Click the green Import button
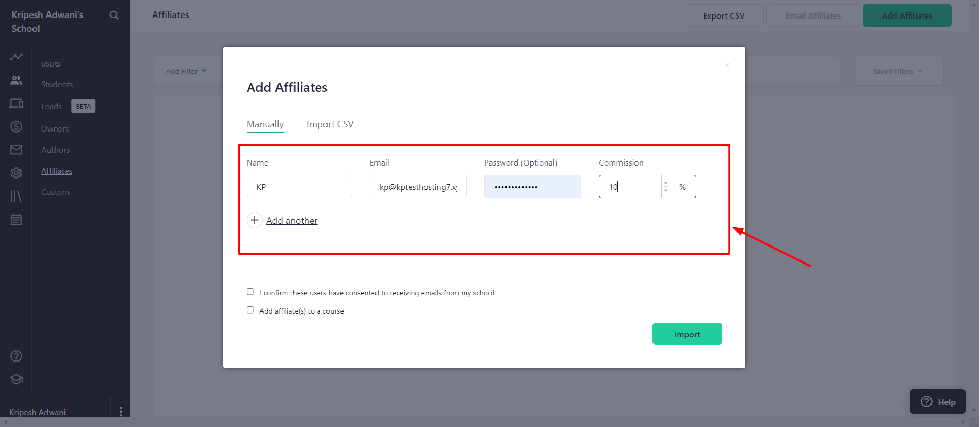This screenshot has height=427, width=980. point(687,334)
